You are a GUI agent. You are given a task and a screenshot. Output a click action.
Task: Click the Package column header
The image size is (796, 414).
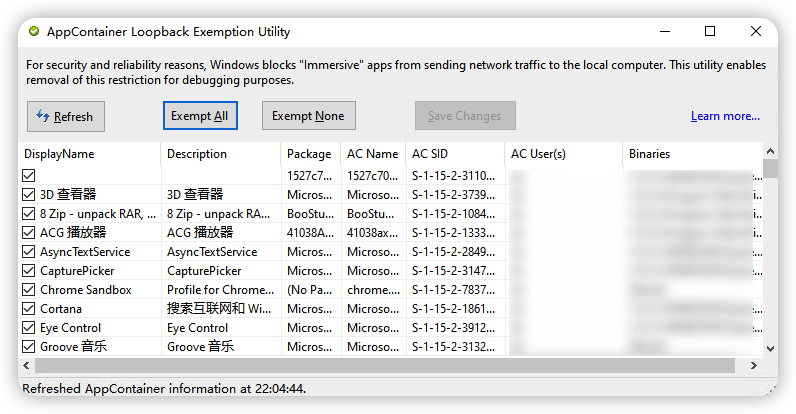310,154
